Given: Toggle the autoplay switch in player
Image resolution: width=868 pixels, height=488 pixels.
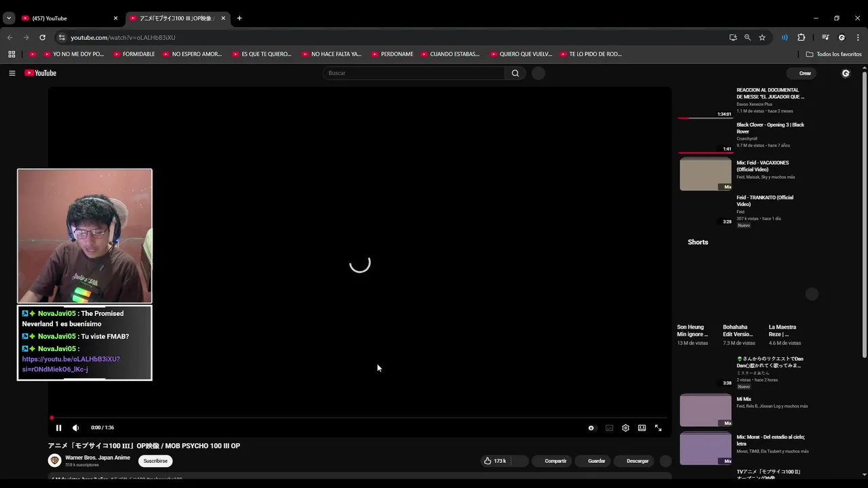Looking at the screenshot, I should [591, 428].
